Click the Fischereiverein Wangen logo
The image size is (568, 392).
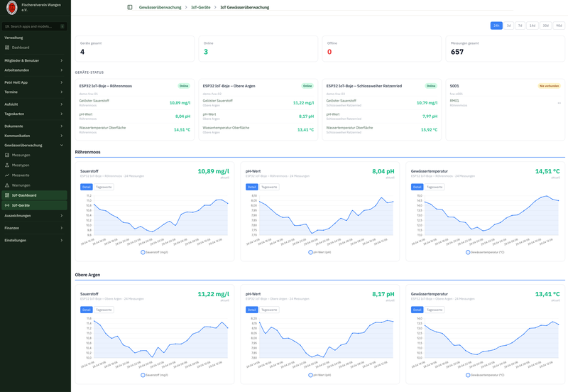pos(11,8)
